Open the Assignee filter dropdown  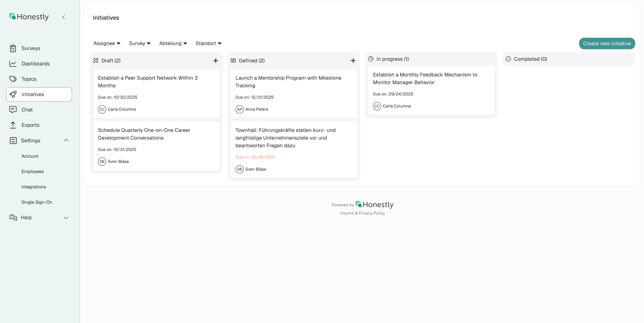pyautogui.click(x=107, y=43)
